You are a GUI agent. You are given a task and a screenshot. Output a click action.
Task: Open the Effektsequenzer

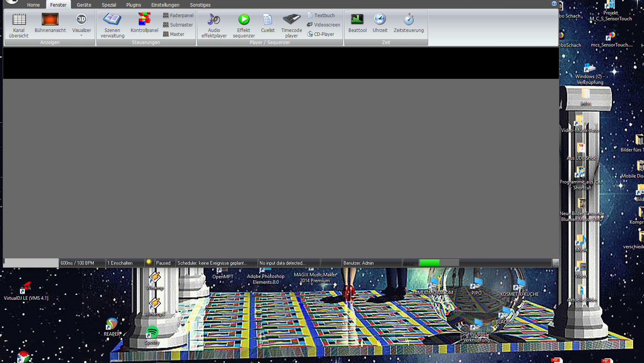244,25
